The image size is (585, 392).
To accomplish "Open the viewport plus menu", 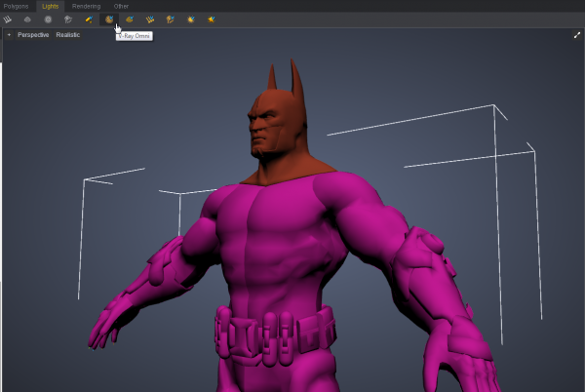I will (9, 35).
